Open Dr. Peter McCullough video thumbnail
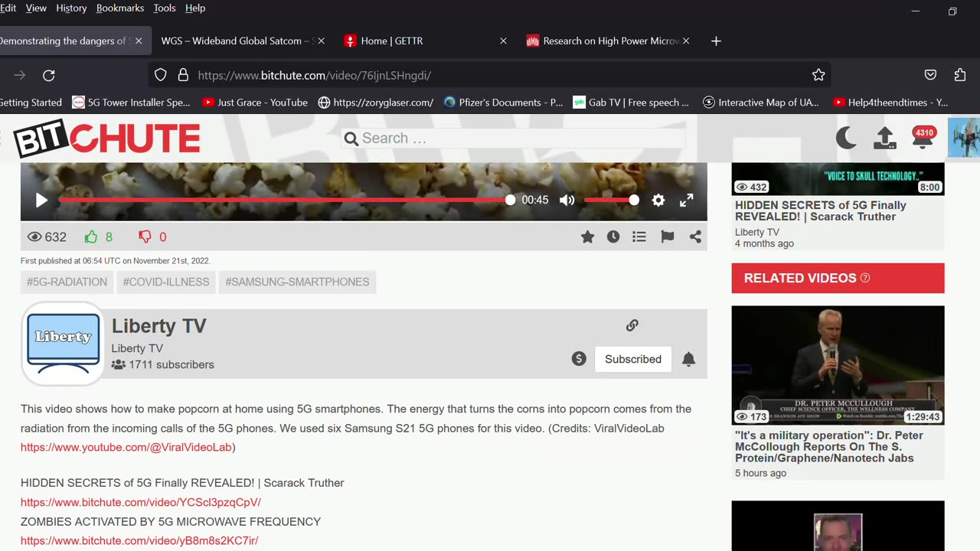This screenshot has width=980, height=551. pyautogui.click(x=838, y=365)
